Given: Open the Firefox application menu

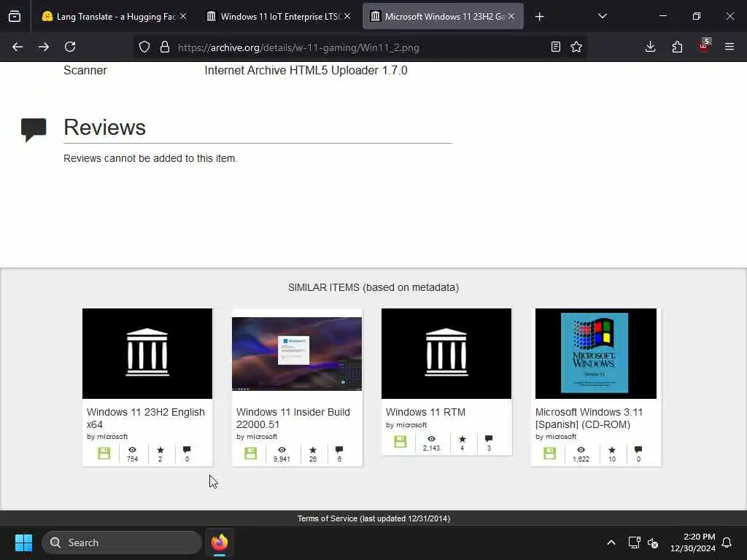Looking at the screenshot, I should tap(729, 47).
